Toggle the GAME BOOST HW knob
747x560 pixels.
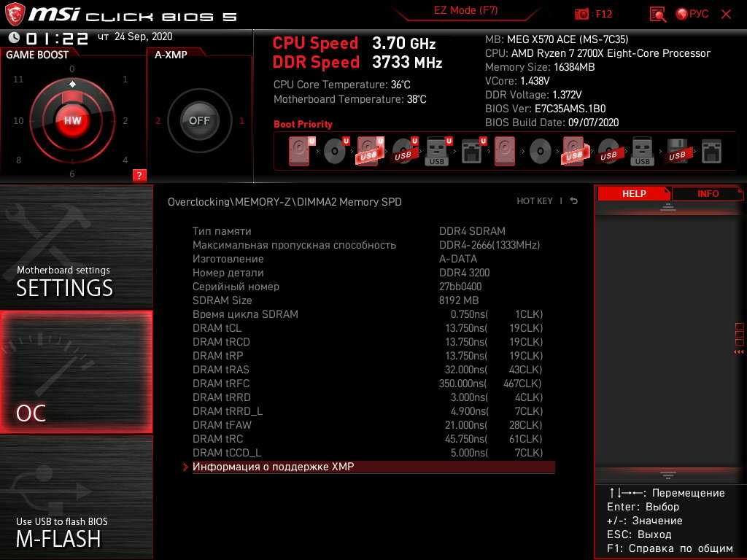pos(72,120)
